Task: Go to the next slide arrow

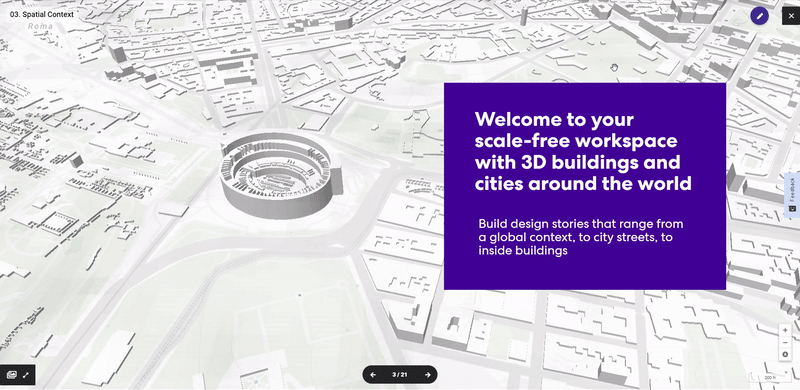Action: [x=428, y=375]
